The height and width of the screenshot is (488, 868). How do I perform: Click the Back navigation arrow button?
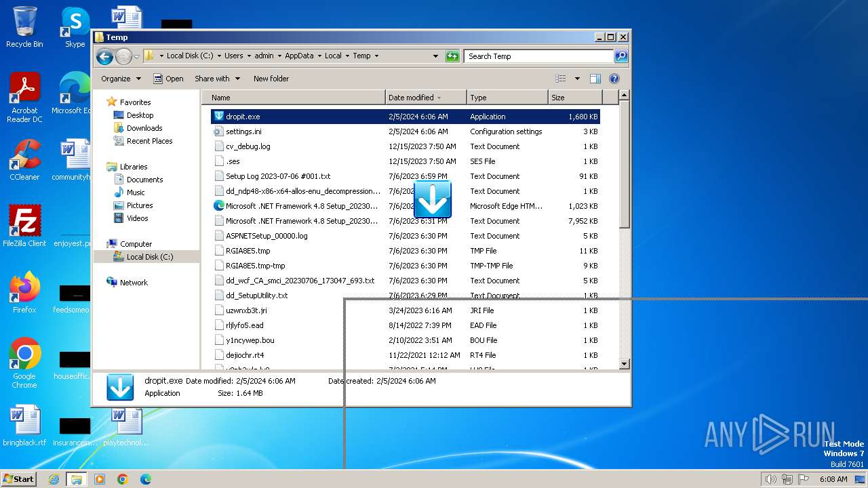click(104, 56)
